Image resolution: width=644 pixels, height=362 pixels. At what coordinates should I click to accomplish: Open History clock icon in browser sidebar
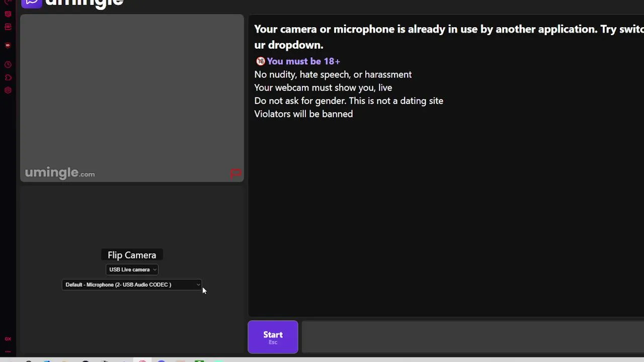[8, 65]
